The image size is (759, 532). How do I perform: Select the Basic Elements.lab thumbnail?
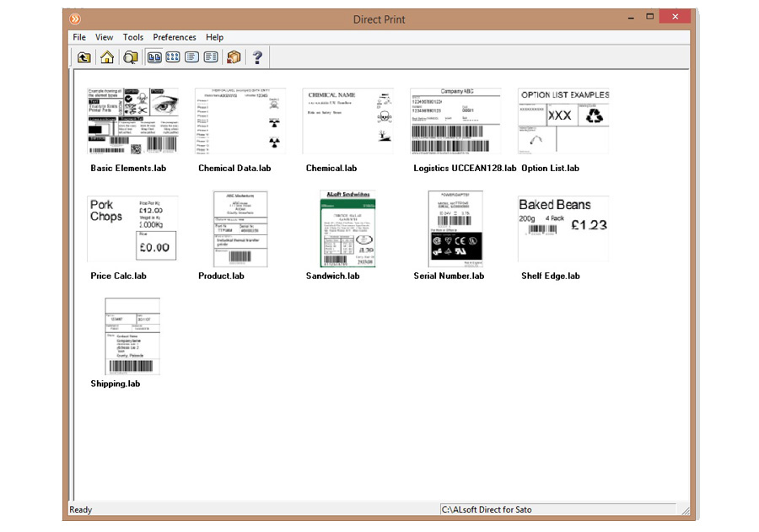132,121
